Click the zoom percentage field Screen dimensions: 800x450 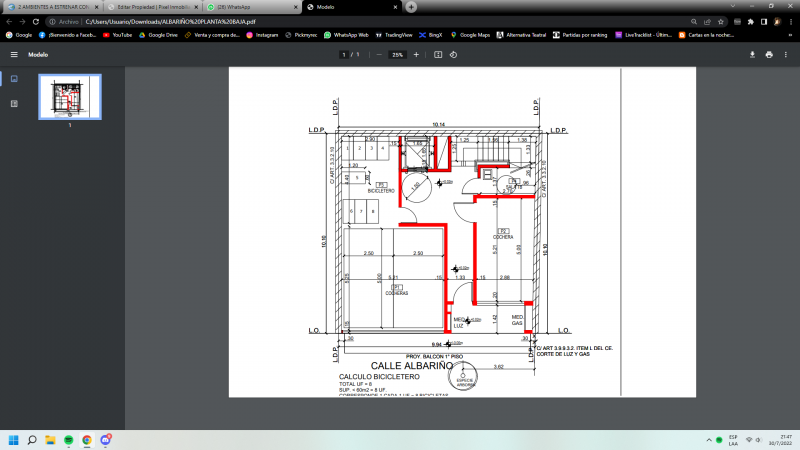(x=397, y=55)
